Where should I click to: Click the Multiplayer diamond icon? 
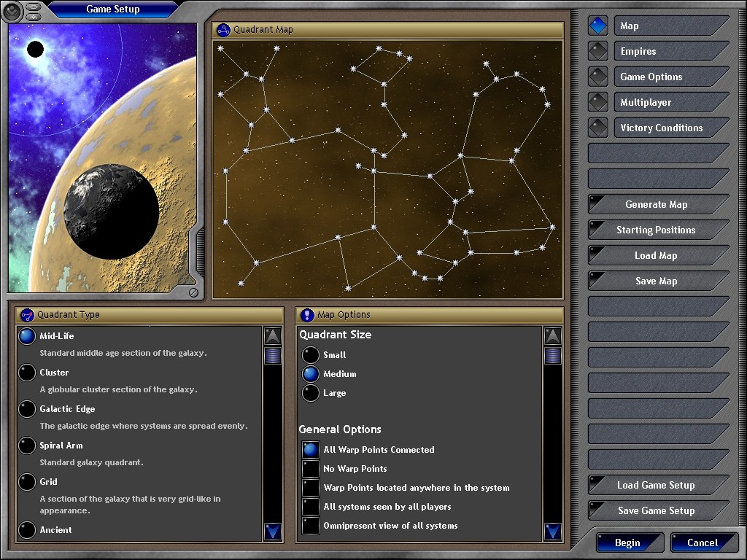pos(598,103)
